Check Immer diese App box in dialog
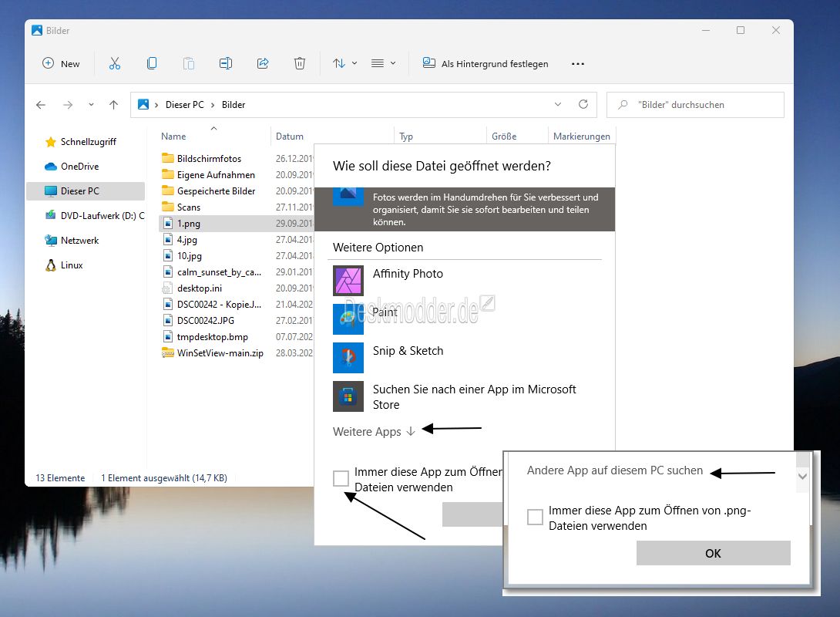 [x=341, y=478]
